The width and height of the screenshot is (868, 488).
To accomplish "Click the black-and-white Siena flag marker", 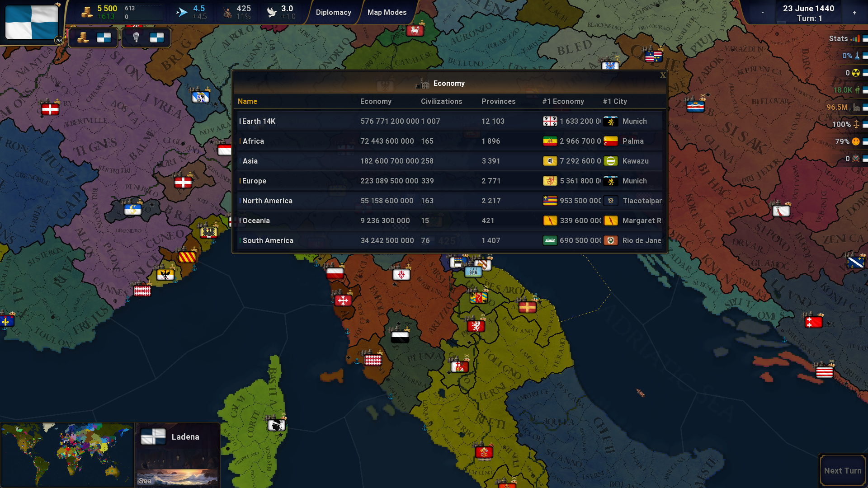I will point(400,336).
